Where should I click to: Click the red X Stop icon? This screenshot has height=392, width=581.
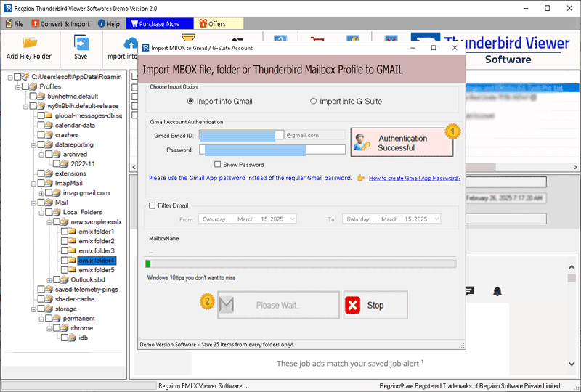352,305
